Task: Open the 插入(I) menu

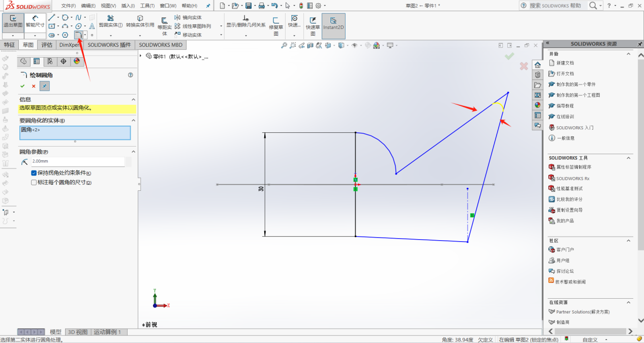Action: point(128,6)
